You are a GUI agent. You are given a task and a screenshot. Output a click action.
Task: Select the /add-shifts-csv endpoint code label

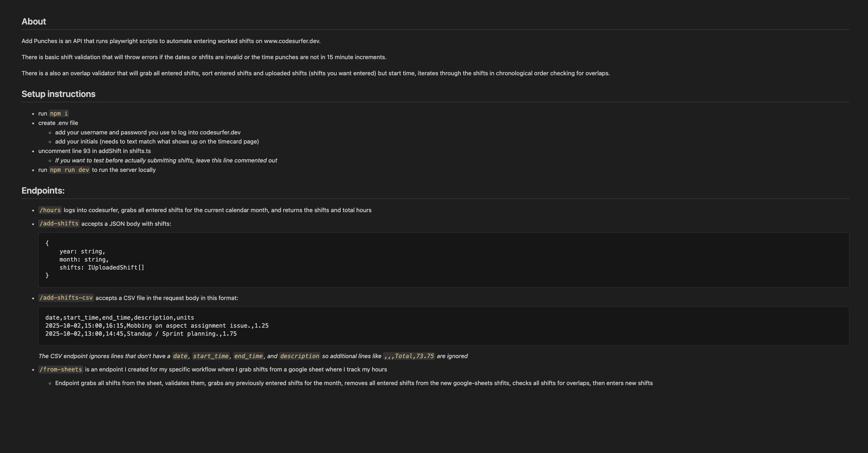point(66,298)
